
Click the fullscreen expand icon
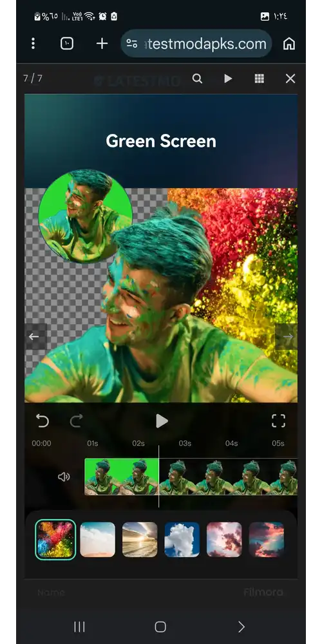pos(278,421)
